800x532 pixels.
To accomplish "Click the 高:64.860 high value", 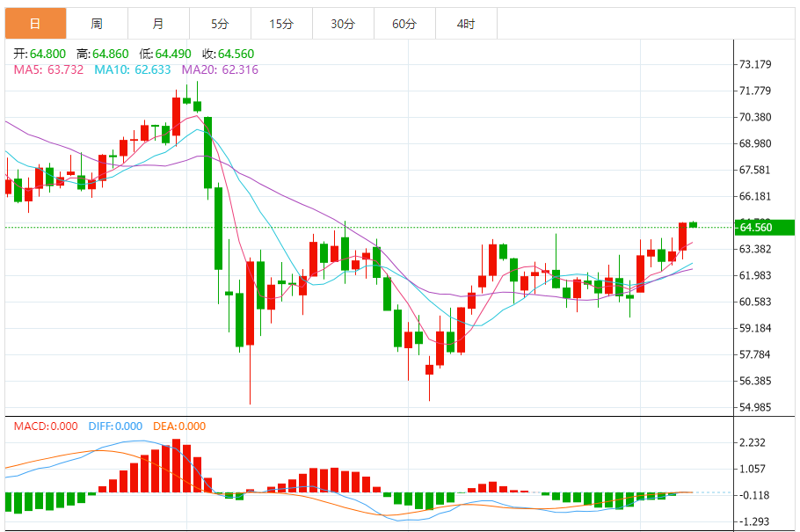I will [103, 54].
